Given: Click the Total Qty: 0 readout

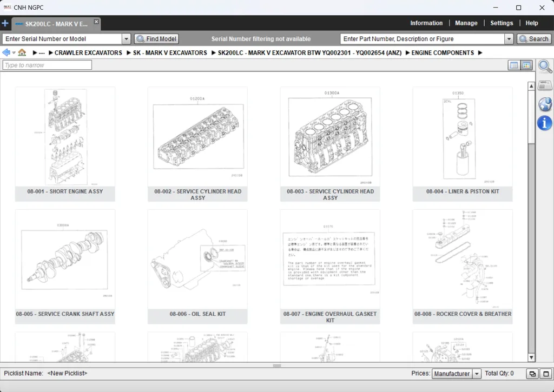Looking at the screenshot, I should tap(499, 373).
